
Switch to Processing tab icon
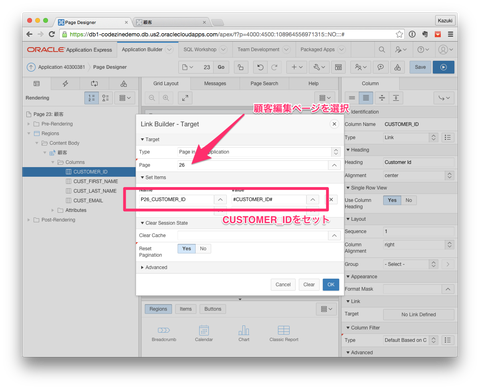pos(94,84)
